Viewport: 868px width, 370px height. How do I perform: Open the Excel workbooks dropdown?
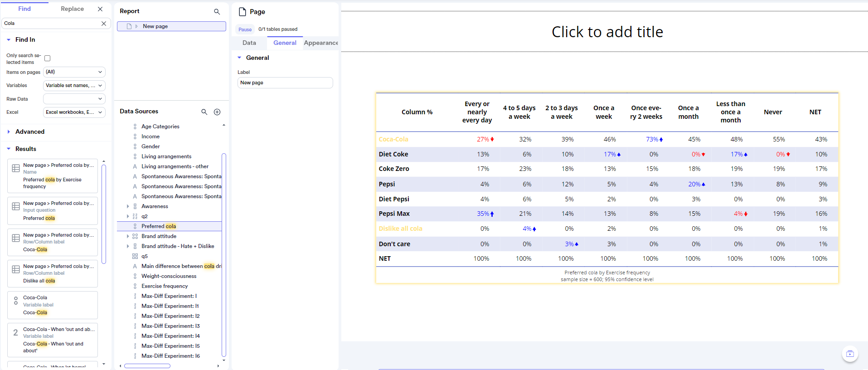click(74, 112)
